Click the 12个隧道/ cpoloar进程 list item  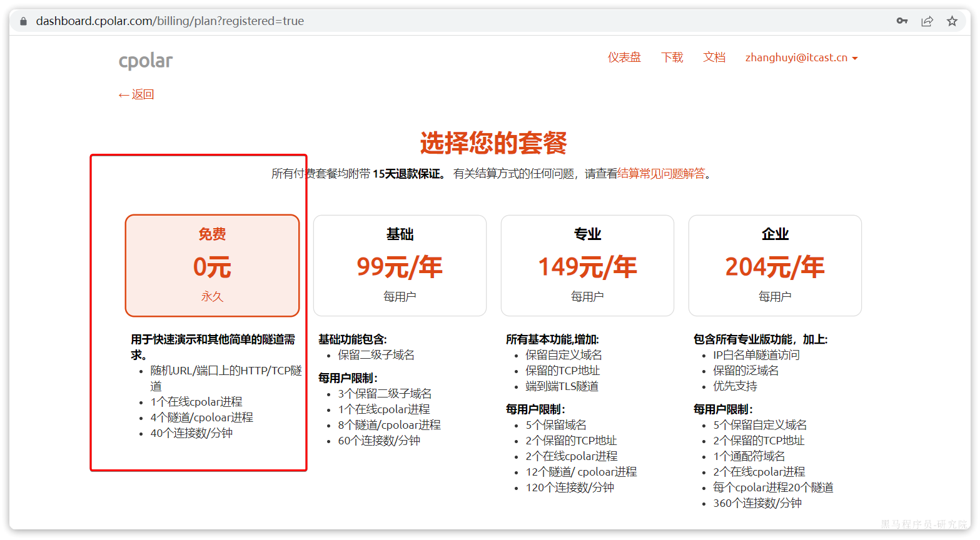point(581,472)
